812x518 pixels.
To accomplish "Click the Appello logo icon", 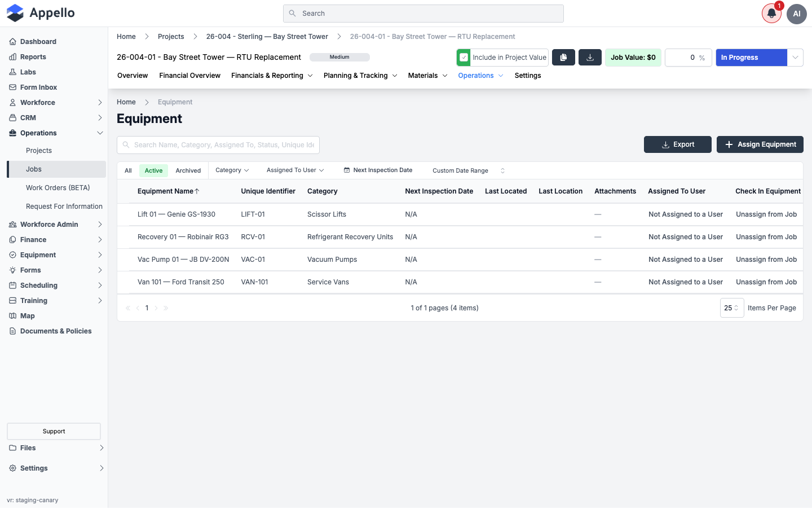I will click(15, 13).
